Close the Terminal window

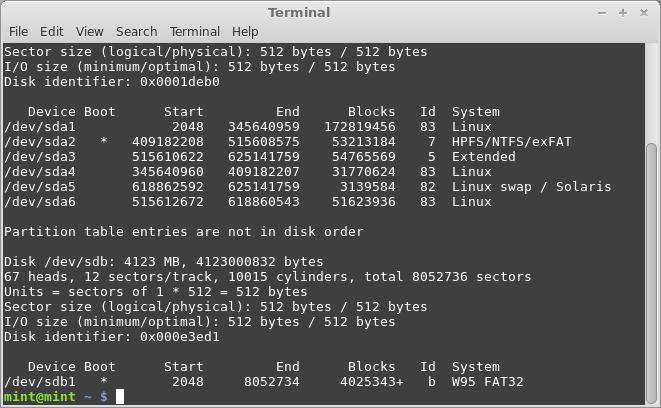coord(644,13)
